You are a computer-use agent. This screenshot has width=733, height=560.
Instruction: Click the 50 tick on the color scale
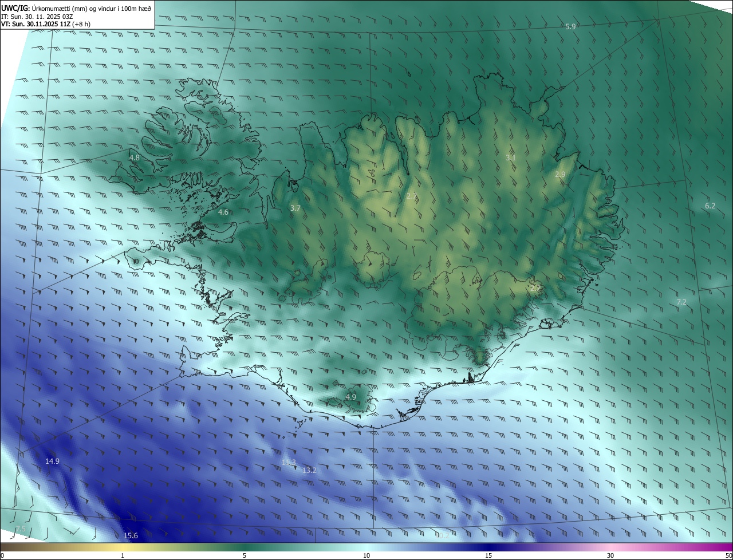click(x=728, y=555)
